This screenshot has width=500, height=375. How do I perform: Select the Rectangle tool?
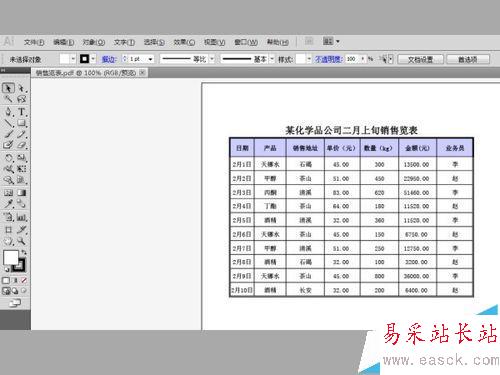[22, 123]
